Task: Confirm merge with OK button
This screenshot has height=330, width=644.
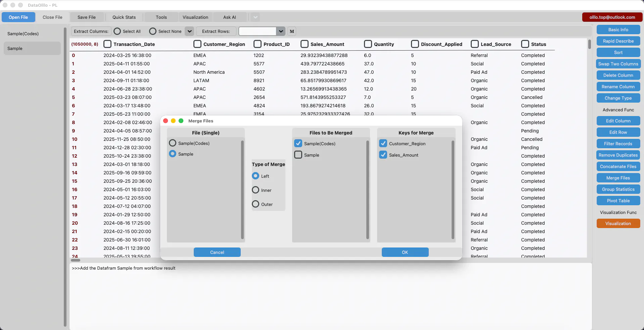Action: tap(405, 252)
